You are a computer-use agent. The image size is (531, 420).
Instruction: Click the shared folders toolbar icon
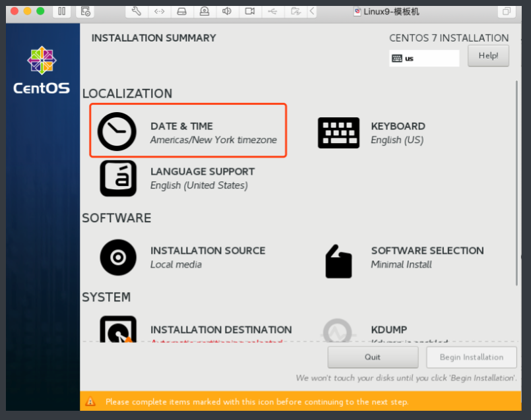pyautogui.click(x=296, y=11)
